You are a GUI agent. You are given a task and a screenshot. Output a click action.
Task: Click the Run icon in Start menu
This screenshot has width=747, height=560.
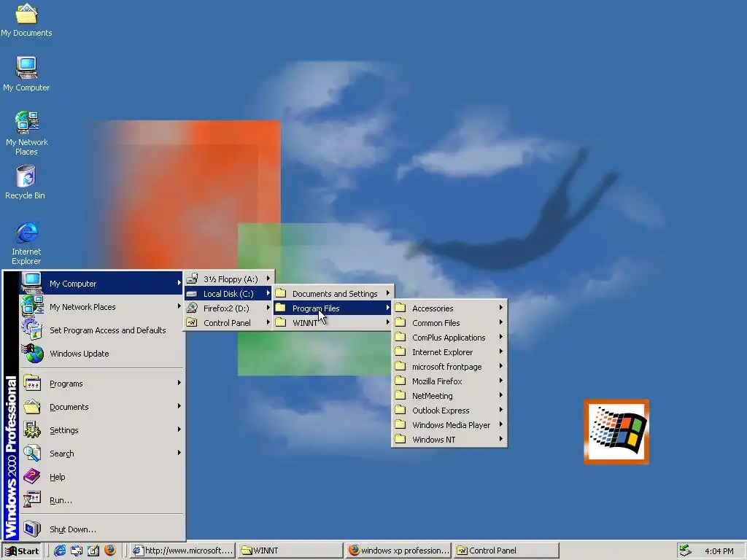pyautogui.click(x=32, y=500)
